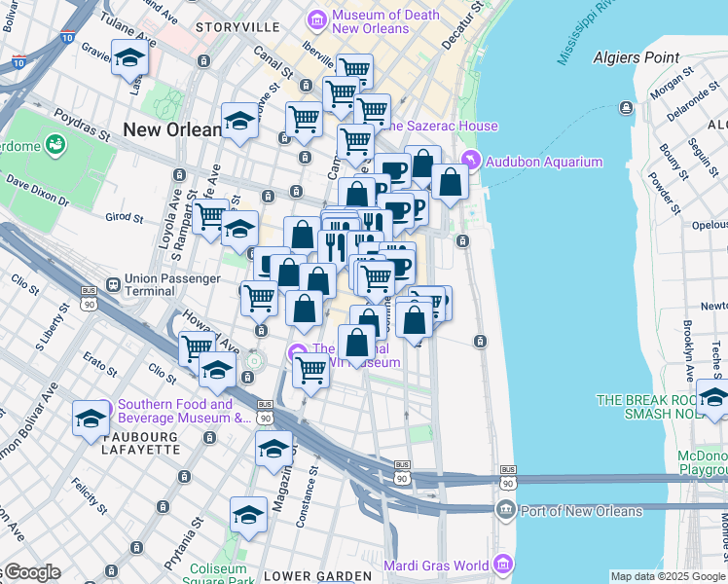The width and height of the screenshot is (728, 584).
Task: Open school marker at the map's right edge
Action: [x=713, y=398]
